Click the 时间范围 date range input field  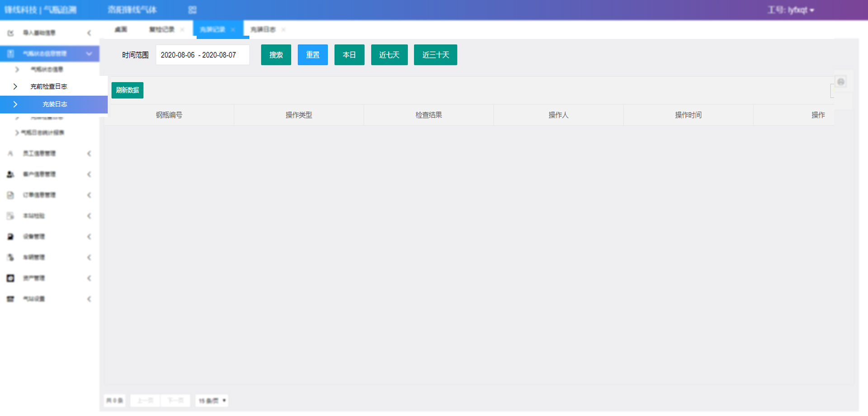pyautogui.click(x=202, y=55)
